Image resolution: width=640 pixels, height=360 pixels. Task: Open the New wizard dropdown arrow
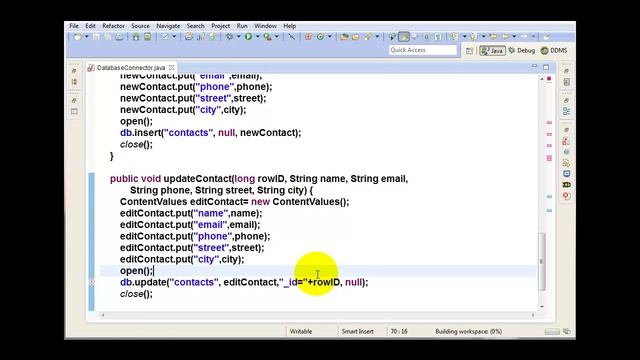pyautogui.click(x=86, y=37)
